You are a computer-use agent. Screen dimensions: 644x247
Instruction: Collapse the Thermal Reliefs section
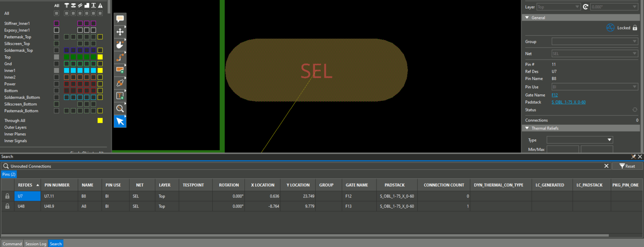pos(527,128)
